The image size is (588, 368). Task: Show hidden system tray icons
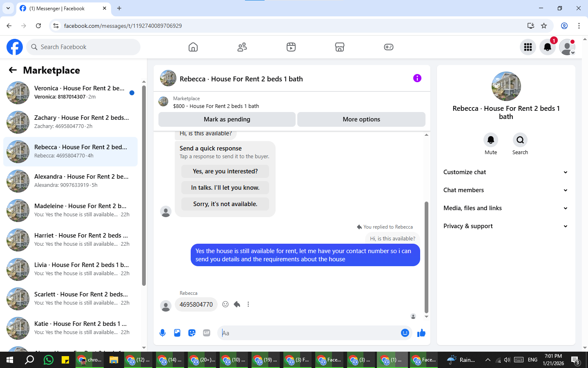point(488,360)
